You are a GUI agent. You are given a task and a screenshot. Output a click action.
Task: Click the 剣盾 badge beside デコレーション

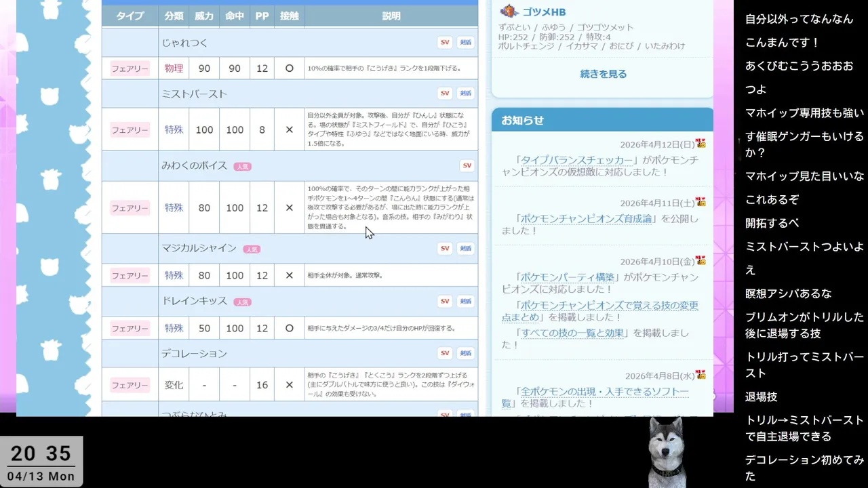point(465,353)
